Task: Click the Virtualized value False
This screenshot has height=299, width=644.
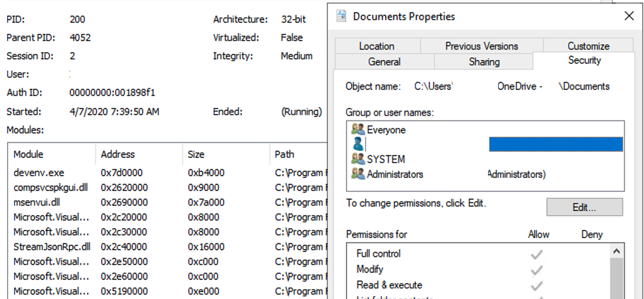Action: [292, 37]
